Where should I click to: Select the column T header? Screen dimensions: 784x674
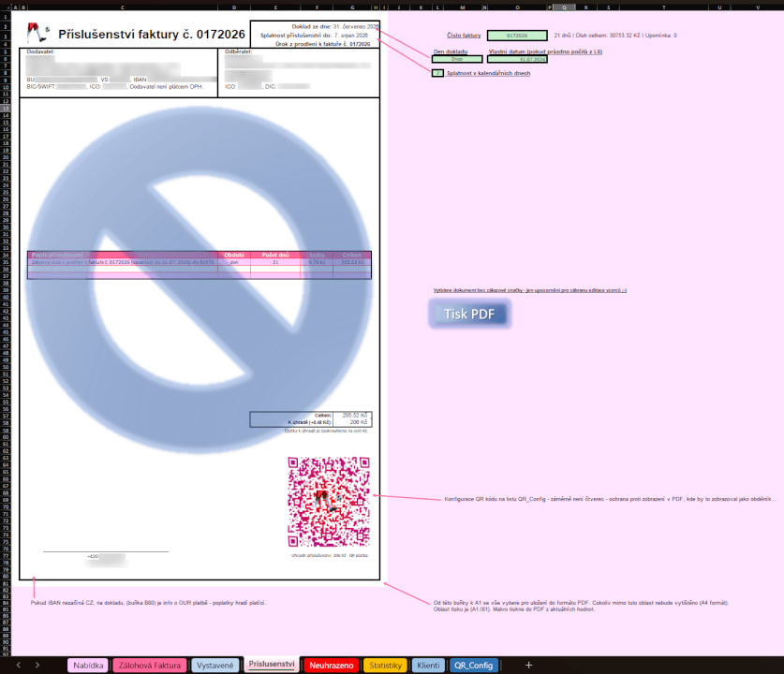[x=663, y=7]
